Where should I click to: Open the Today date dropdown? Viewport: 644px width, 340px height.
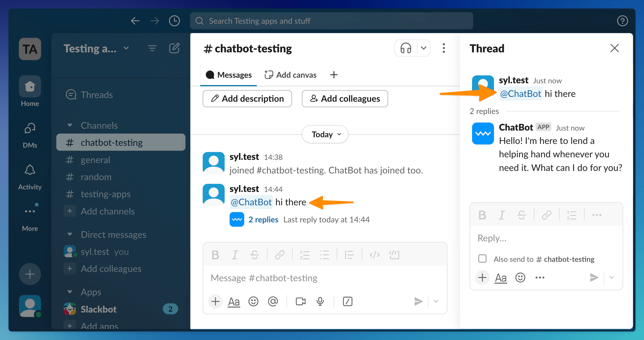(x=325, y=134)
